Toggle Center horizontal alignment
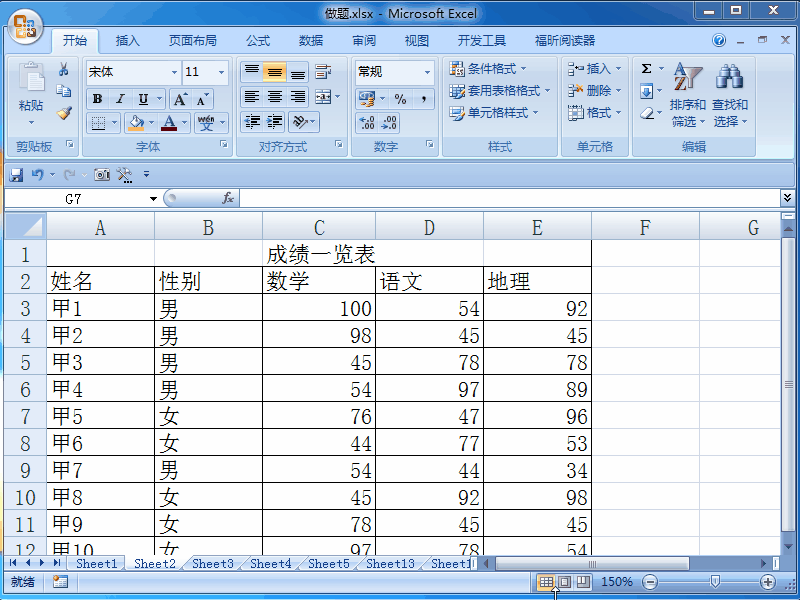The height and width of the screenshot is (600, 800). click(x=274, y=96)
